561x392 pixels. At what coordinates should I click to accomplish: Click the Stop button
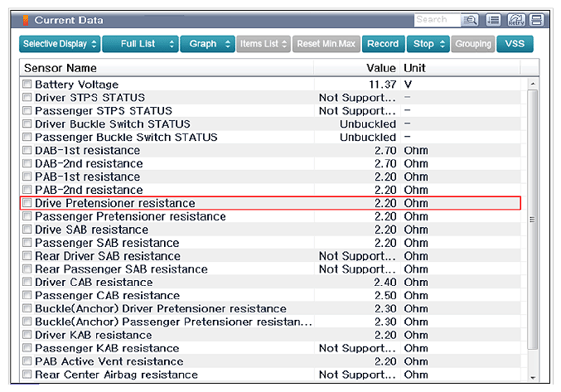pyautogui.click(x=428, y=44)
